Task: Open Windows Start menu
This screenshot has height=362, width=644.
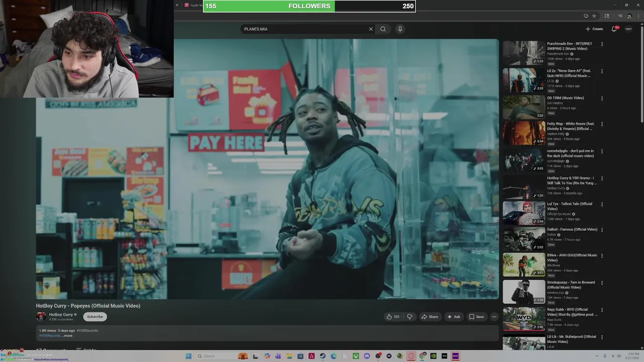Action: click(x=188, y=356)
